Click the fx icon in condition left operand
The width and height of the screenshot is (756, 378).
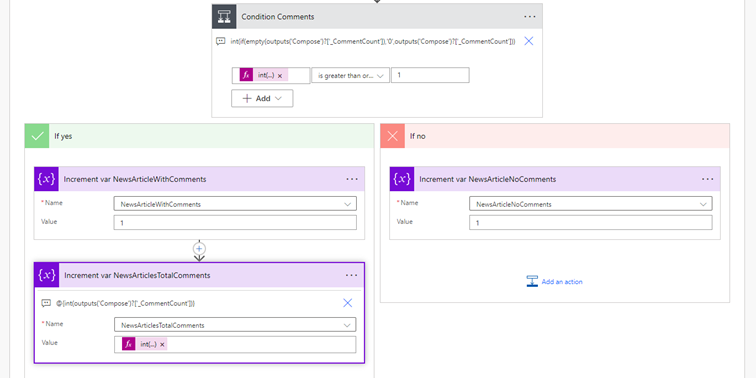246,75
